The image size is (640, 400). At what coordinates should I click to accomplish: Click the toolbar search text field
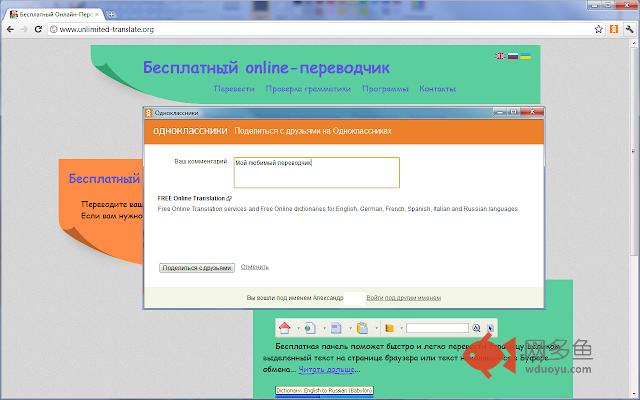(437, 328)
